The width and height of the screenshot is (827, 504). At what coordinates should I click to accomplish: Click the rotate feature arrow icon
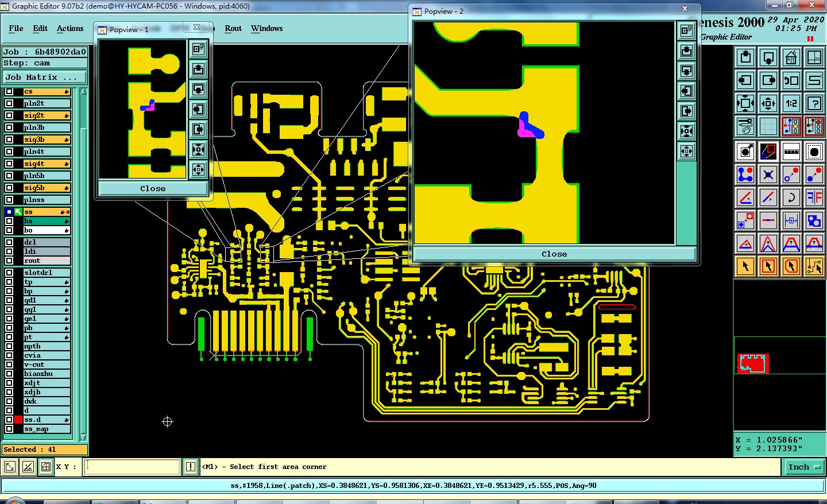(791, 198)
